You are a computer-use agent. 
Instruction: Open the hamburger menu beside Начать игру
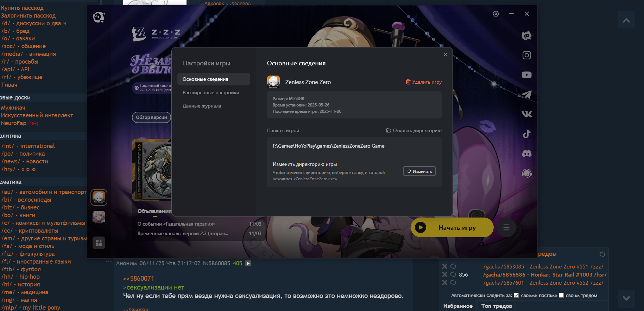[x=506, y=227]
